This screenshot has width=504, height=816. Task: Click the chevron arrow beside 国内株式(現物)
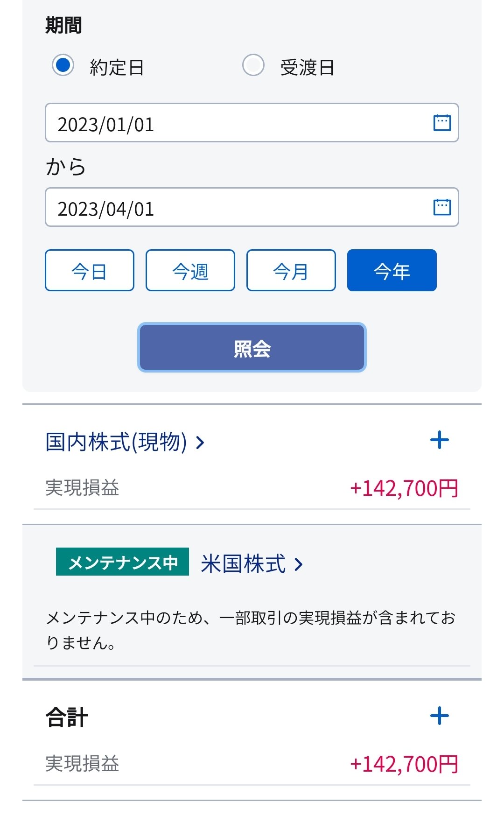point(200,442)
